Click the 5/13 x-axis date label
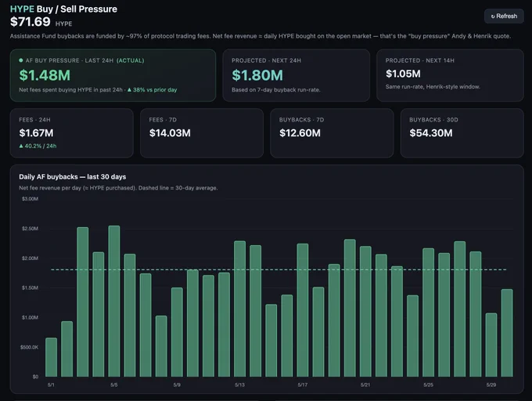This screenshot has height=401, width=532. pyautogui.click(x=239, y=385)
